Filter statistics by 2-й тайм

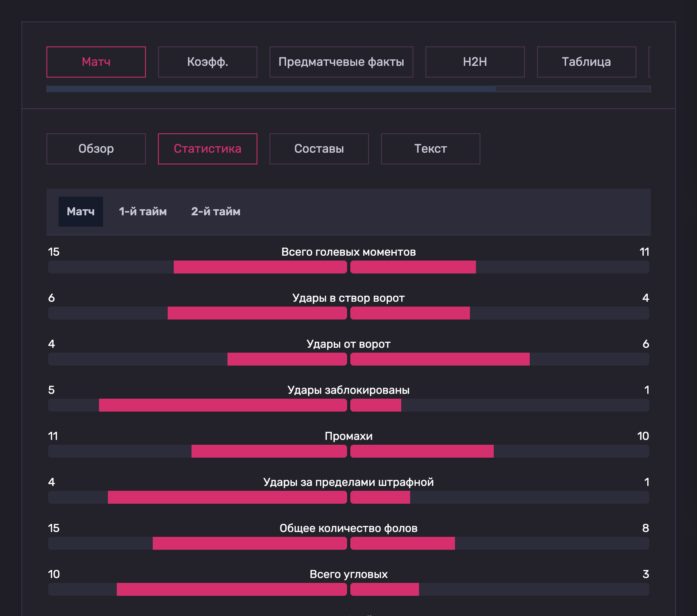[x=215, y=212]
